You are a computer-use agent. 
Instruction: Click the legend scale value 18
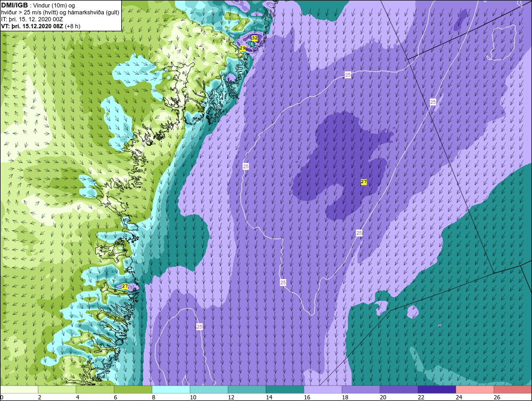(x=345, y=397)
